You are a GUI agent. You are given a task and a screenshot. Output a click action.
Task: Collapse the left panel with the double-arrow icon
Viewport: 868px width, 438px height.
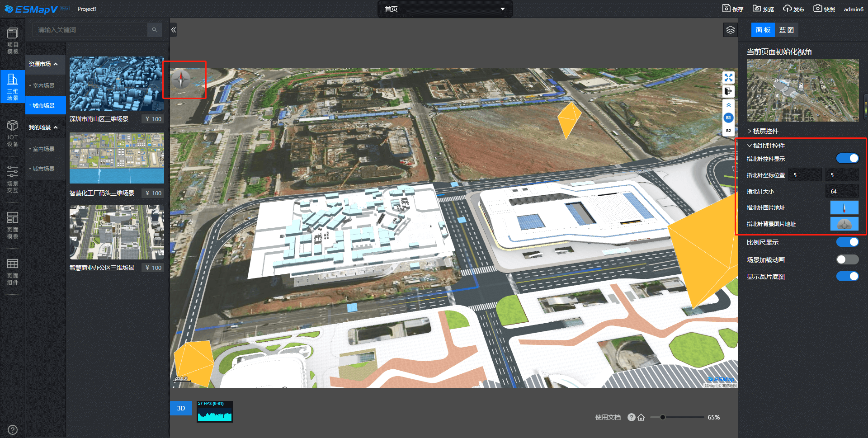[174, 30]
